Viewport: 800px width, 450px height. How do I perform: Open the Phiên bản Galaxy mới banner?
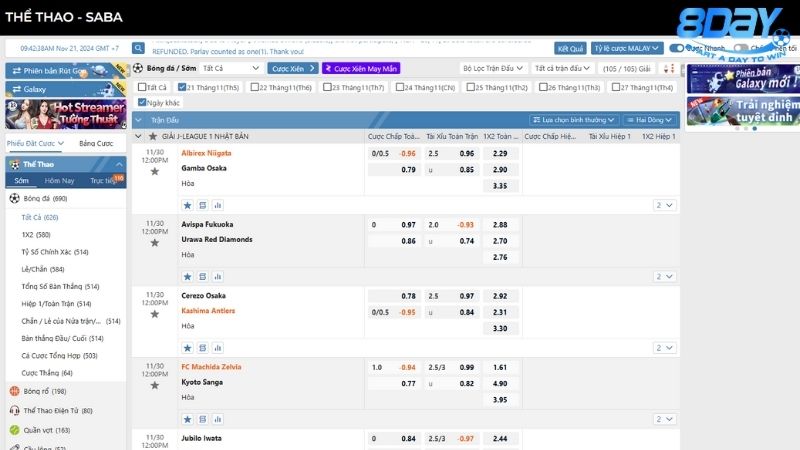tap(743, 79)
